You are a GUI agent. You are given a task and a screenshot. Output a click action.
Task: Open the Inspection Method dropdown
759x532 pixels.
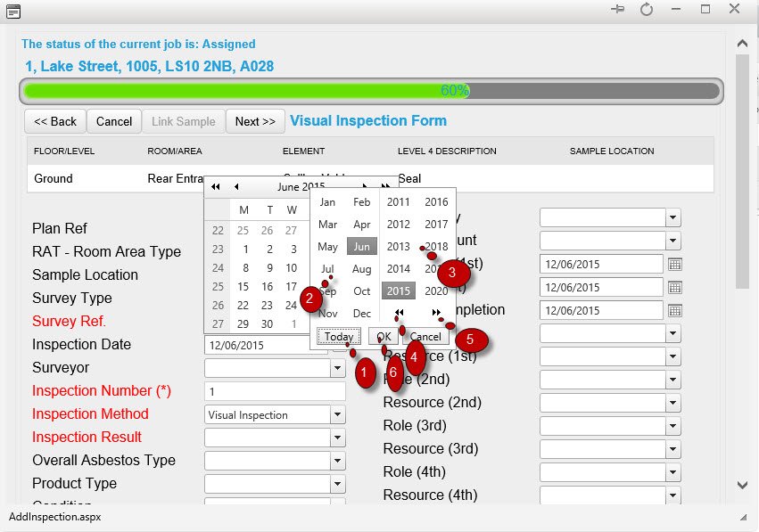pos(338,414)
